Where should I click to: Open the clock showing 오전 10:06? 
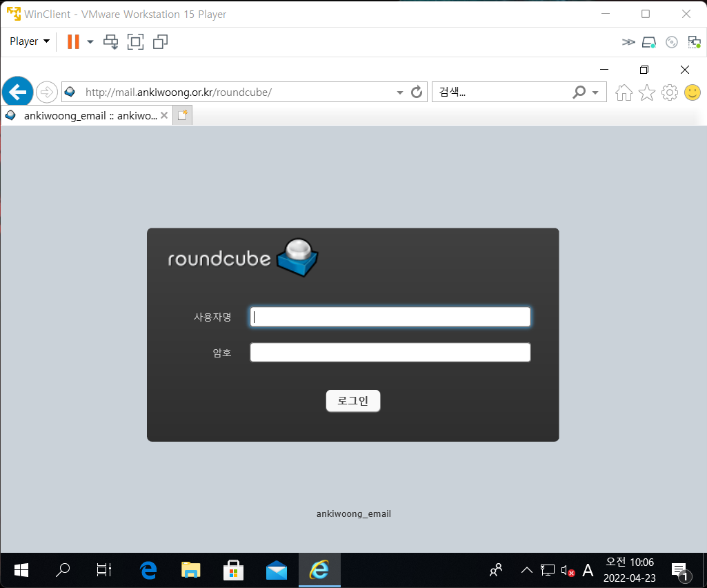point(630,570)
